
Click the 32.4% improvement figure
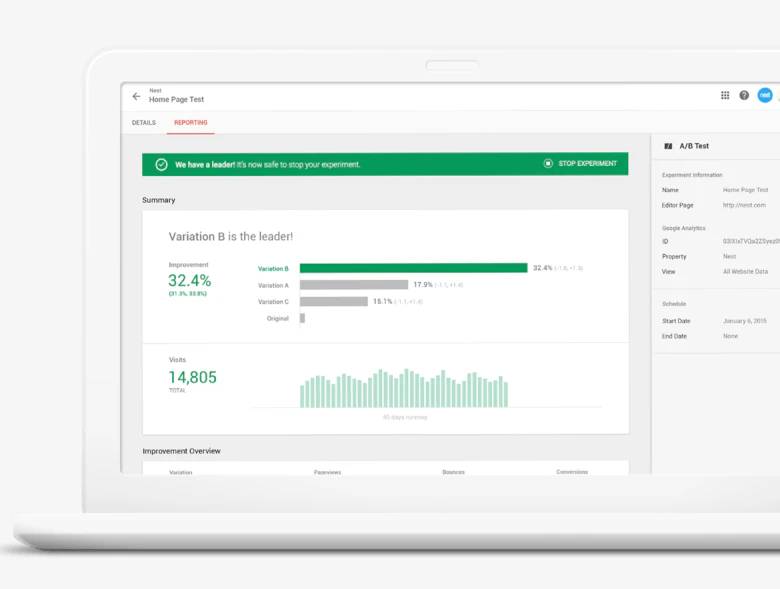[x=190, y=281]
